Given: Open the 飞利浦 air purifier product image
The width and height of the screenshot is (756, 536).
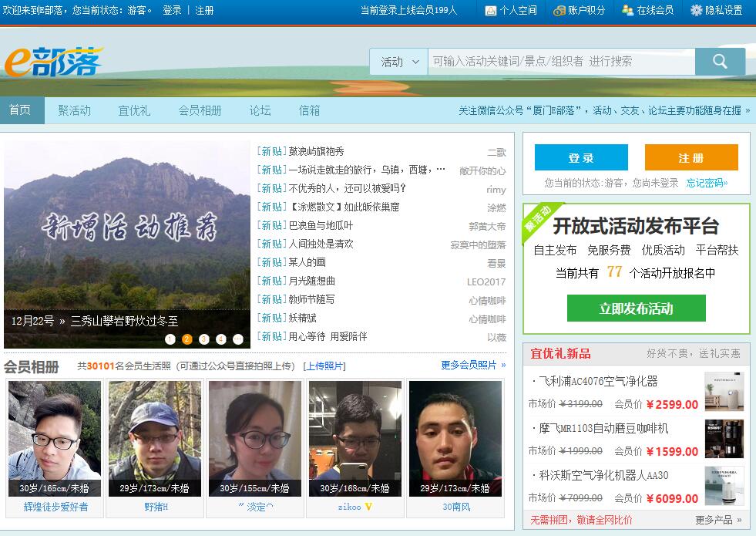Looking at the screenshot, I should [x=724, y=392].
